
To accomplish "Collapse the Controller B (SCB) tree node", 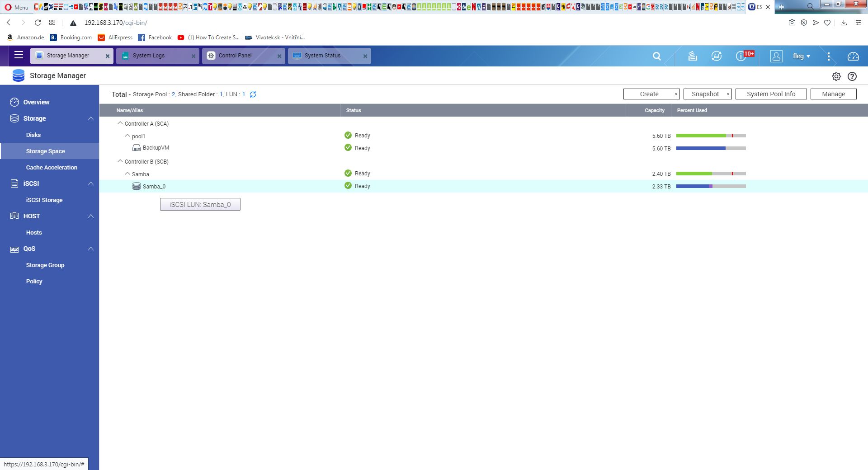I will tap(120, 161).
